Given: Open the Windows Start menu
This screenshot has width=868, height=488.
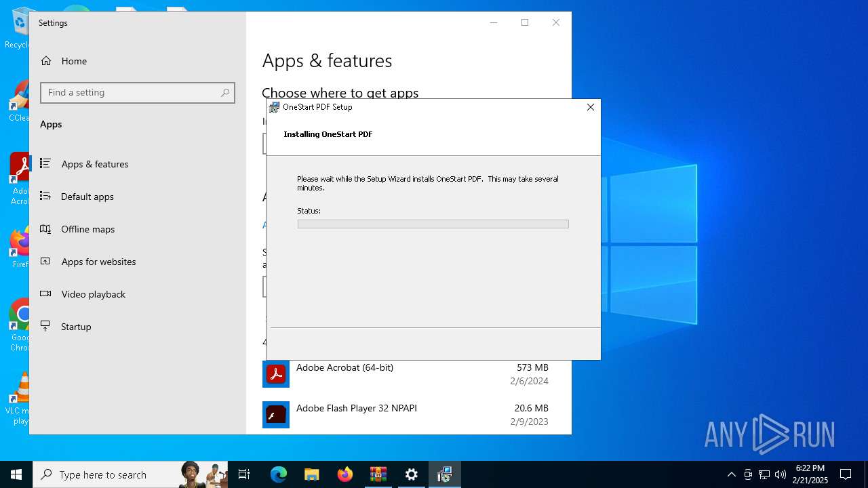Looking at the screenshot, I should (x=16, y=474).
